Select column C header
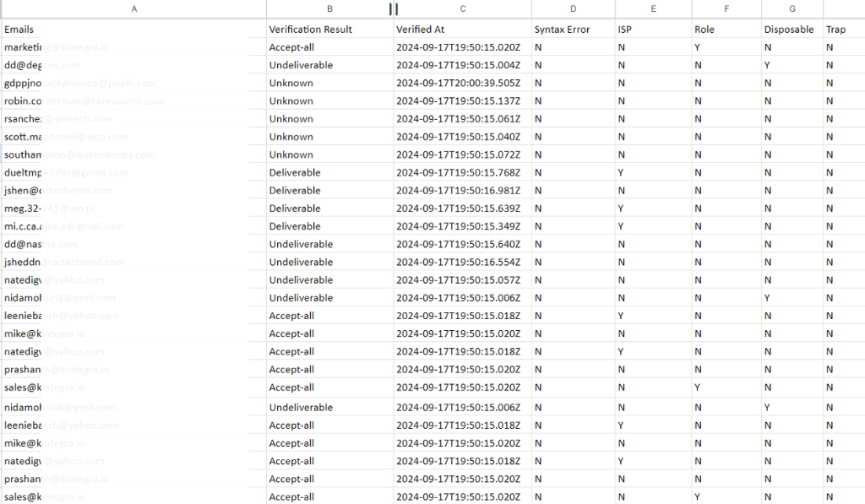 click(463, 8)
